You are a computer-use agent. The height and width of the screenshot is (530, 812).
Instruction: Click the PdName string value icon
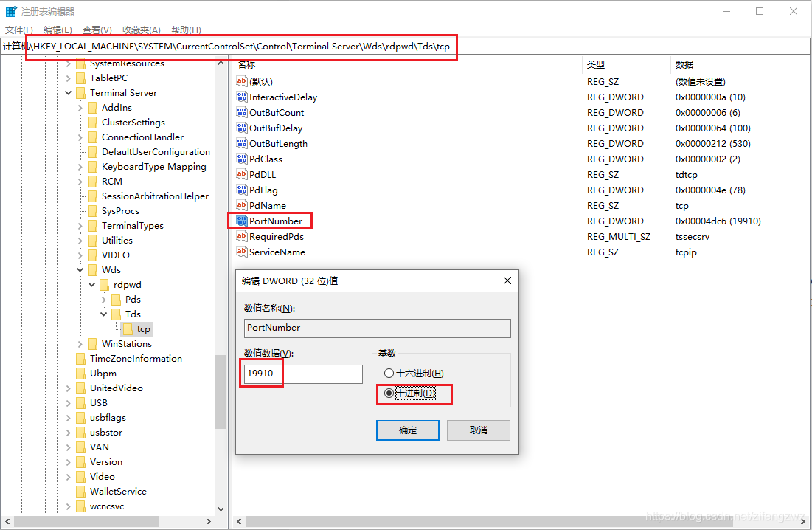(242, 206)
